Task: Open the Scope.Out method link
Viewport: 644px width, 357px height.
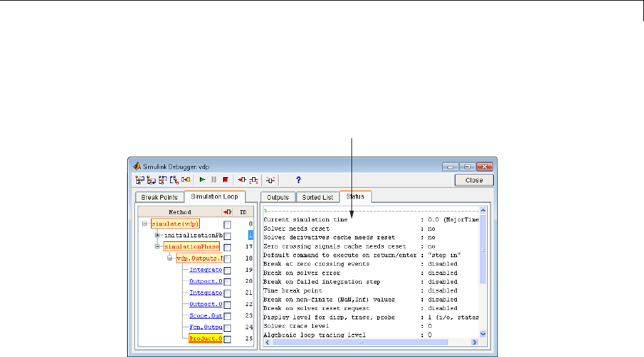Action: (206, 315)
